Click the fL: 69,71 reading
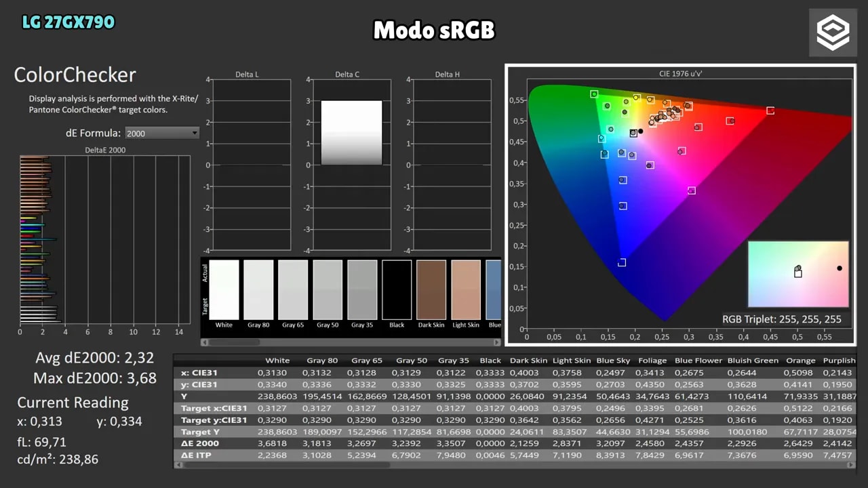 (41, 442)
